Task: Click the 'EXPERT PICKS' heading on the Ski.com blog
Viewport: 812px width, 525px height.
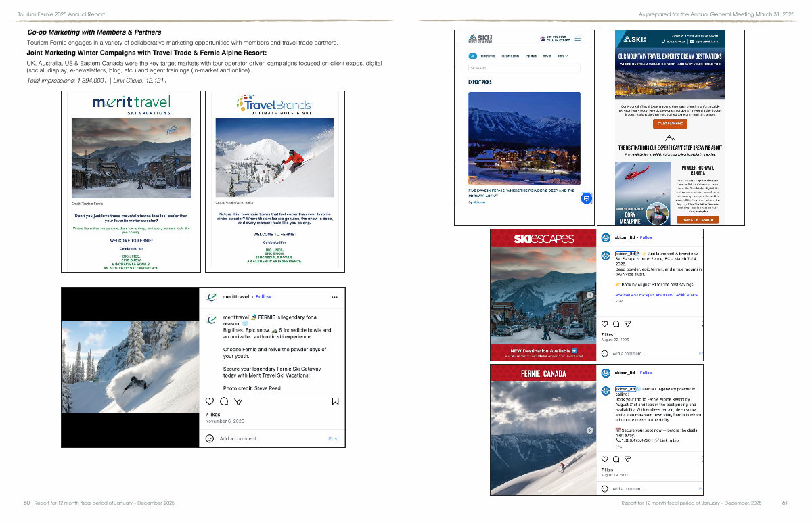Action: click(x=480, y=82)
